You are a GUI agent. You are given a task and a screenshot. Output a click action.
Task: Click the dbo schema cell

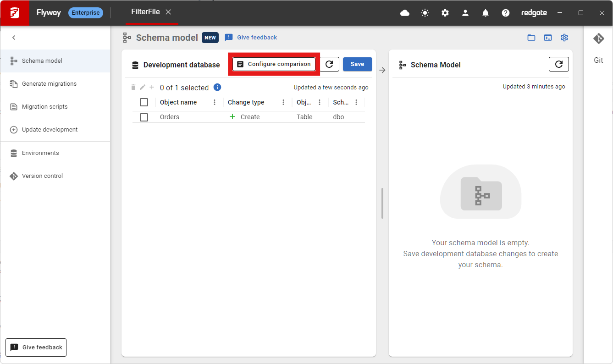[x=338, y=117]
